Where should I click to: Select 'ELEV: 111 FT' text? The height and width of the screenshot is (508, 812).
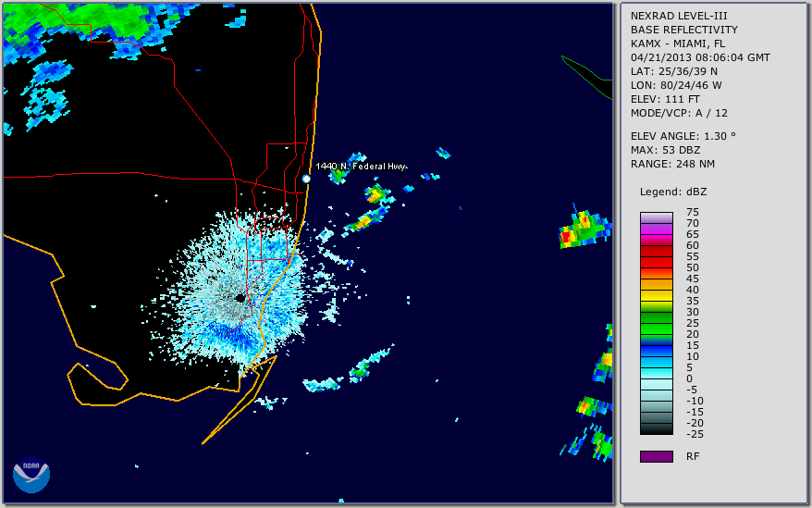(665, 99)
